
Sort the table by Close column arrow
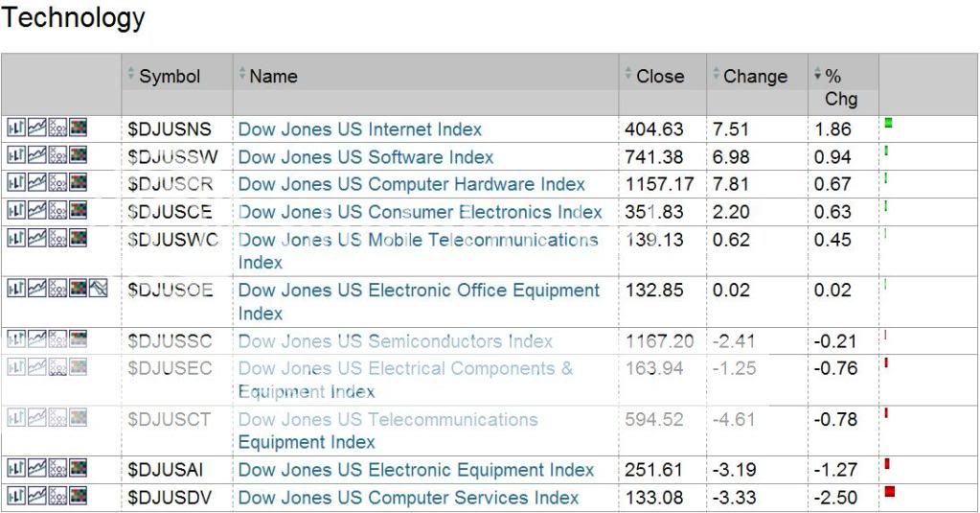(x=628, y=75)
